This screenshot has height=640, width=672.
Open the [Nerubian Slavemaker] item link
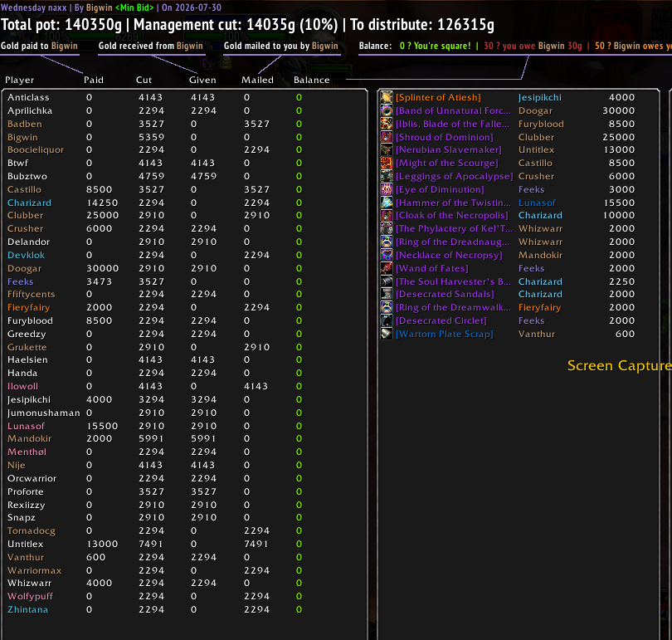pyautogui.click(x=448, y=149)
